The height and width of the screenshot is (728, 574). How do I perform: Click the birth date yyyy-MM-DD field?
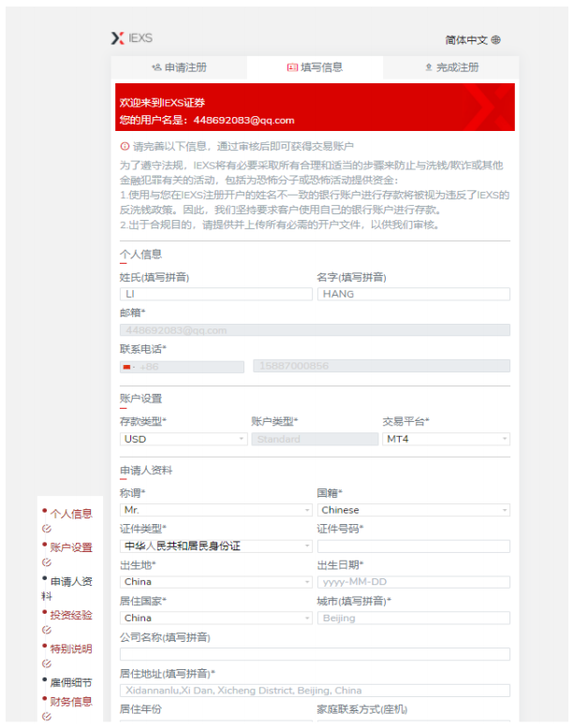click(x=414, y=582)
